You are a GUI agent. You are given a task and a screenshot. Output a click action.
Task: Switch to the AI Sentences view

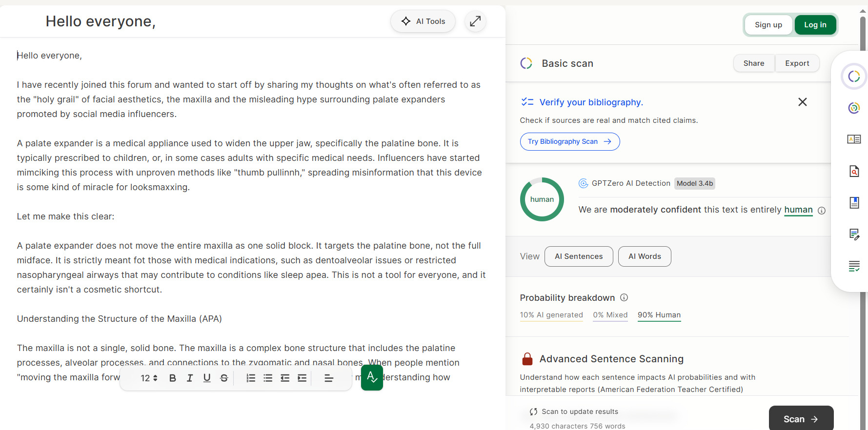(x=579, y=256)
